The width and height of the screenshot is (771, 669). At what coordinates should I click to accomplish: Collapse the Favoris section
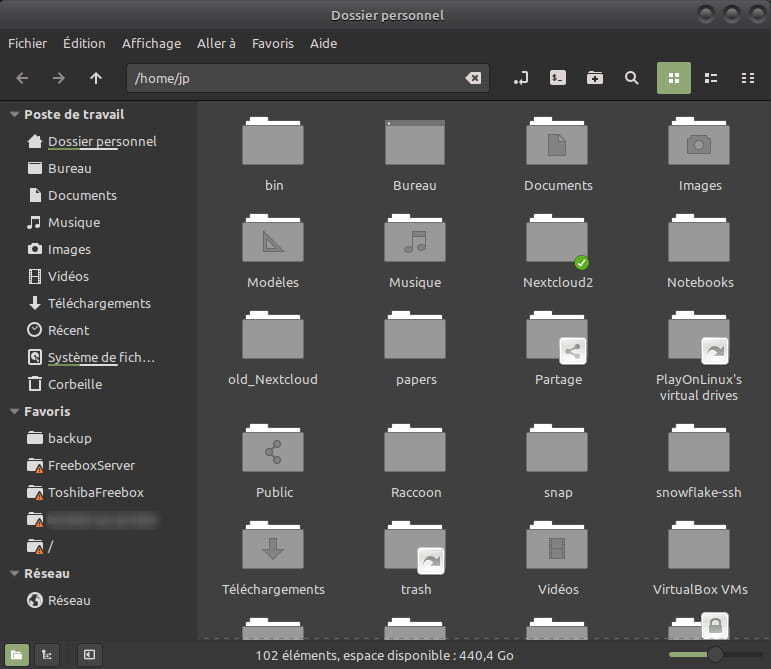click(x=14, y=411)
